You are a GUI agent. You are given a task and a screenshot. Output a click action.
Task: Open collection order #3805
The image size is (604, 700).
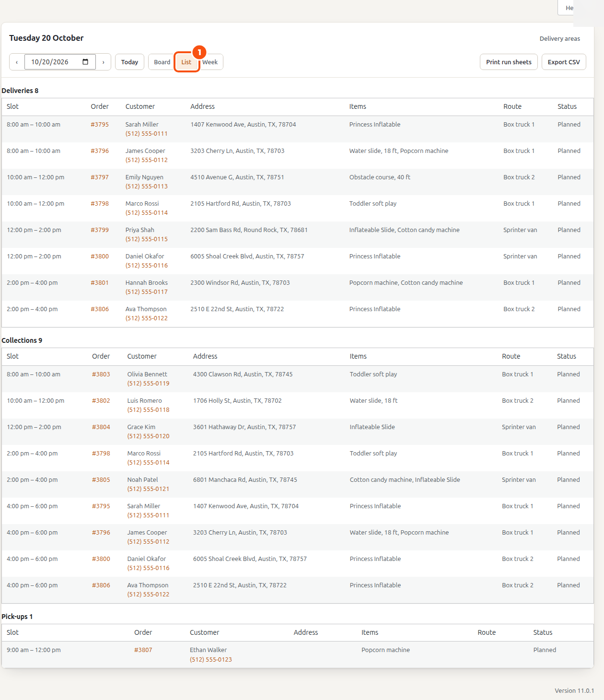coord(101,479)
